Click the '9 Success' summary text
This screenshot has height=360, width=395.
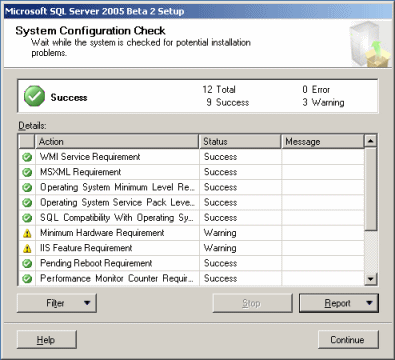(228, 102)
